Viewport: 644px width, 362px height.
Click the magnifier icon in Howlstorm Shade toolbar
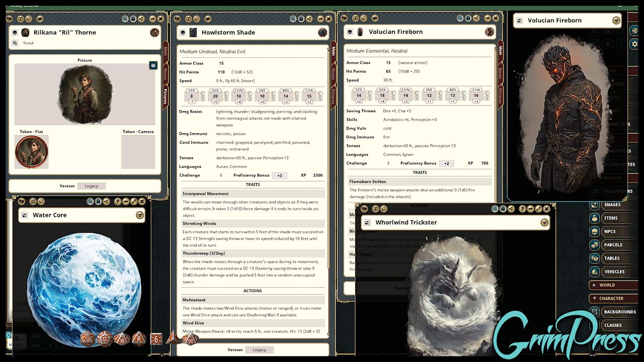[293, 19]
